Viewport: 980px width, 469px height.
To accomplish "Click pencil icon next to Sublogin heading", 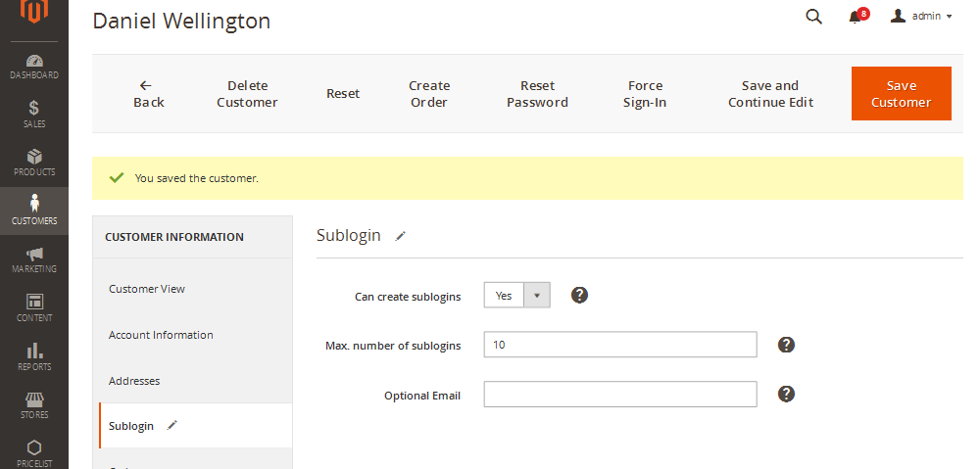I will pos(401,235).
